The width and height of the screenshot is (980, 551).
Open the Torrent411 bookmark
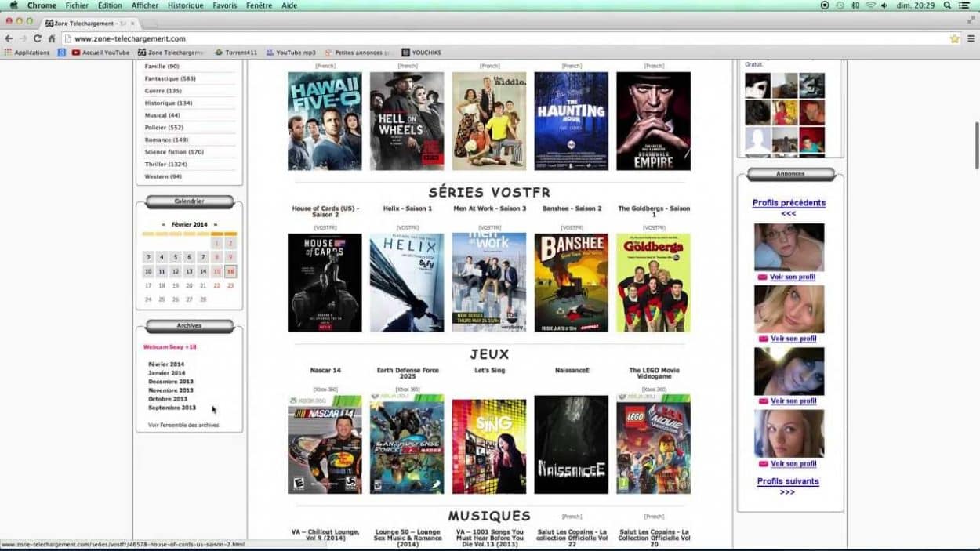(x=236, y=53)
